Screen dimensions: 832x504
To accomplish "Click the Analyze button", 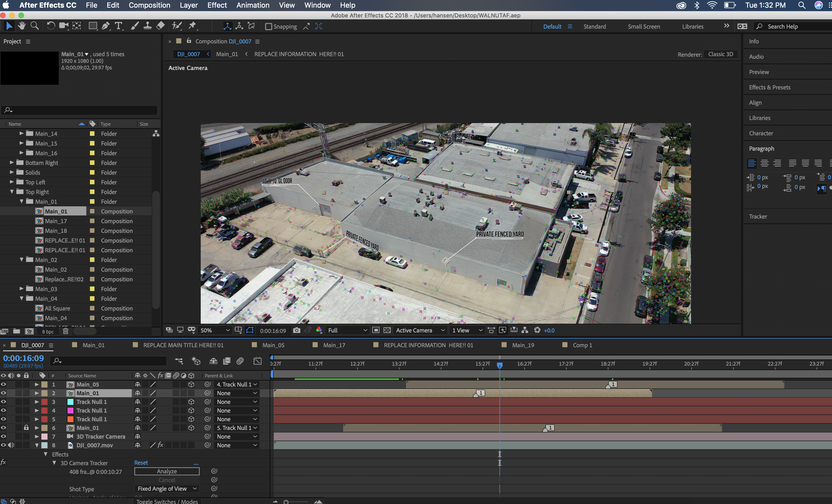I will [167, 471].
